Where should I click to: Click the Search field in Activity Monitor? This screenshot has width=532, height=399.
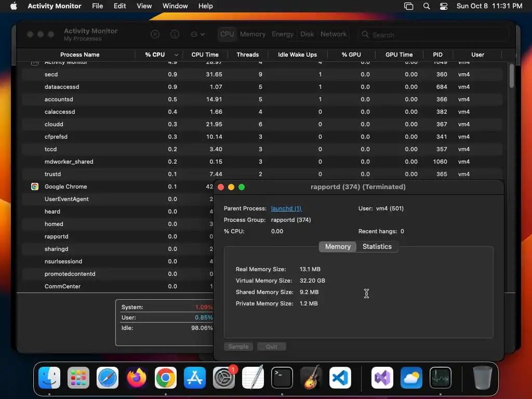click(434, 35)
